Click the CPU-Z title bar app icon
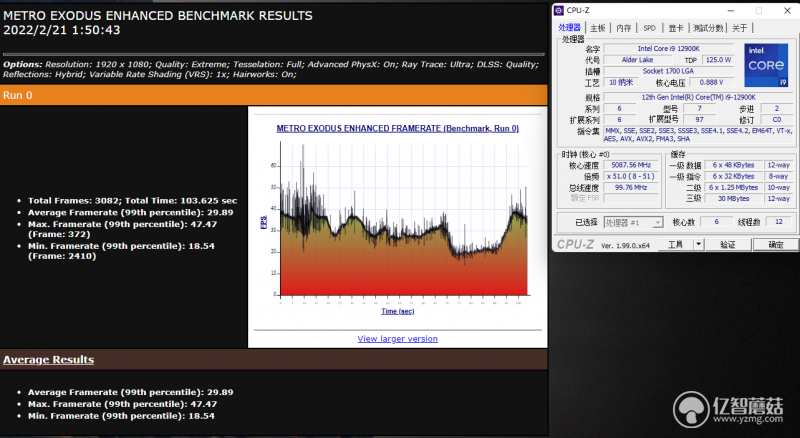 (x=559, y=10)
